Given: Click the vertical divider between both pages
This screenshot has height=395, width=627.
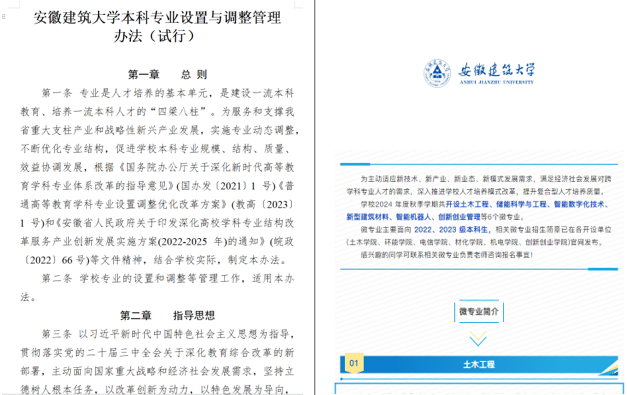Looking at the screenshot, I should 315,198.
